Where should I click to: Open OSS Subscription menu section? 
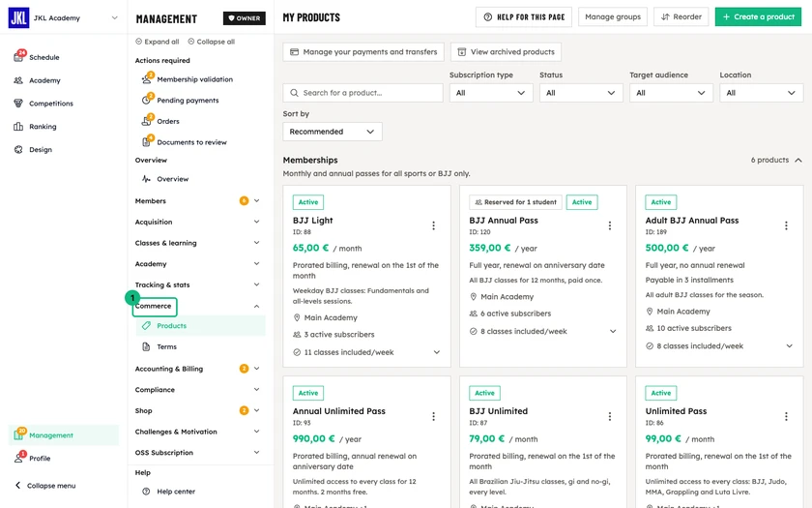tap(197, 453)
